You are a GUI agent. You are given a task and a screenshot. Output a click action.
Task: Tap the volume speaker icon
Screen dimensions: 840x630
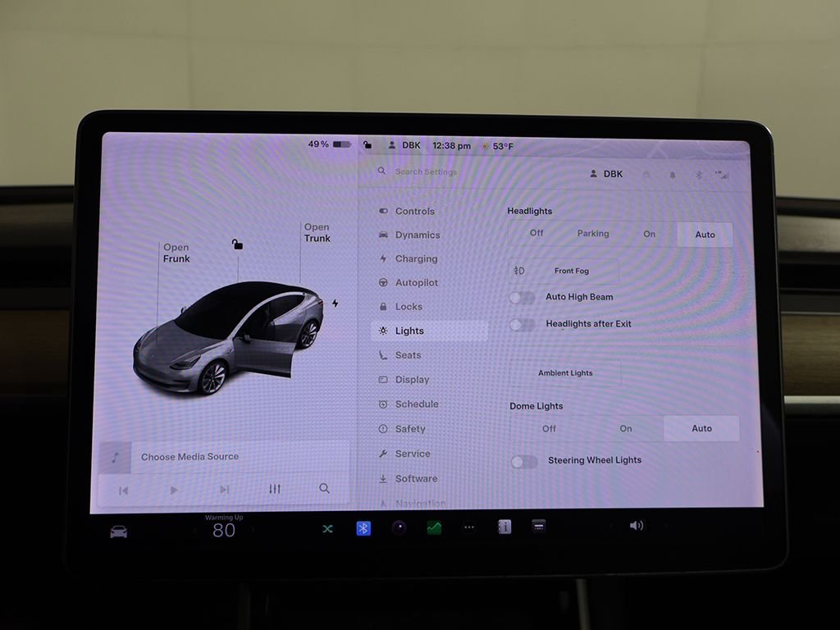637,526
